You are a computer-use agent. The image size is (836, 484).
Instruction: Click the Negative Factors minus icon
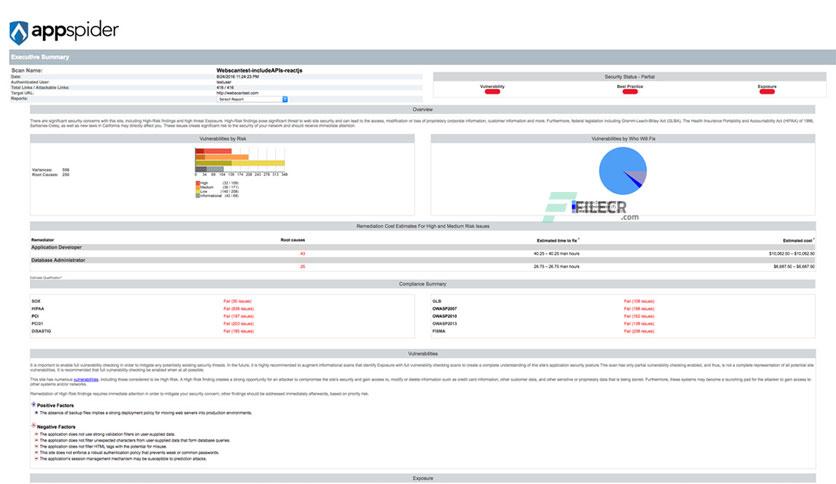[34, 426]
